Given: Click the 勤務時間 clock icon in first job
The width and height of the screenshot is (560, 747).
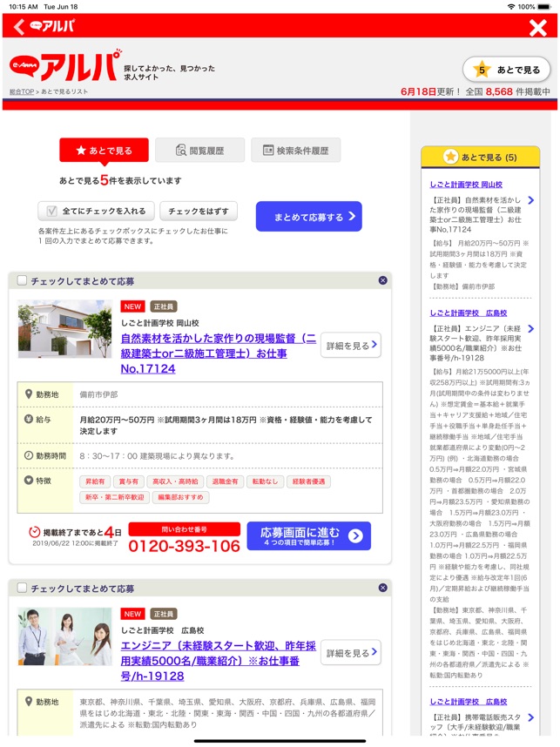Looking at the screenshot, I should 29,455.
